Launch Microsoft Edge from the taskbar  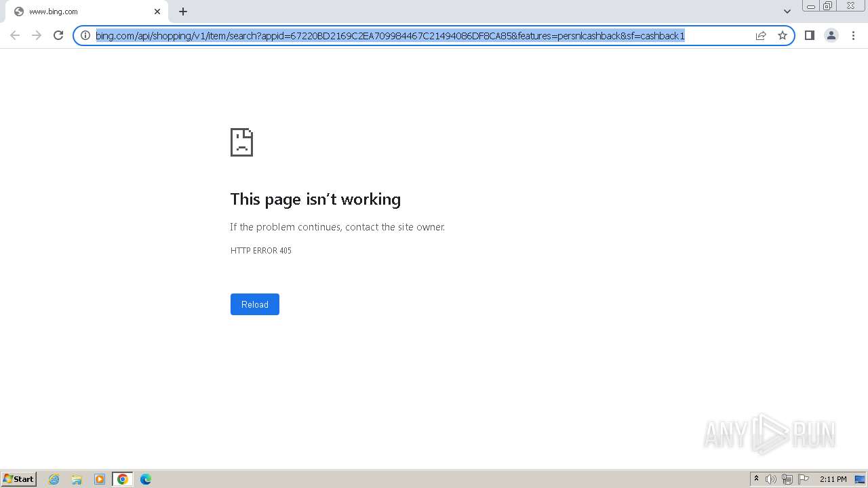[146, 479]
